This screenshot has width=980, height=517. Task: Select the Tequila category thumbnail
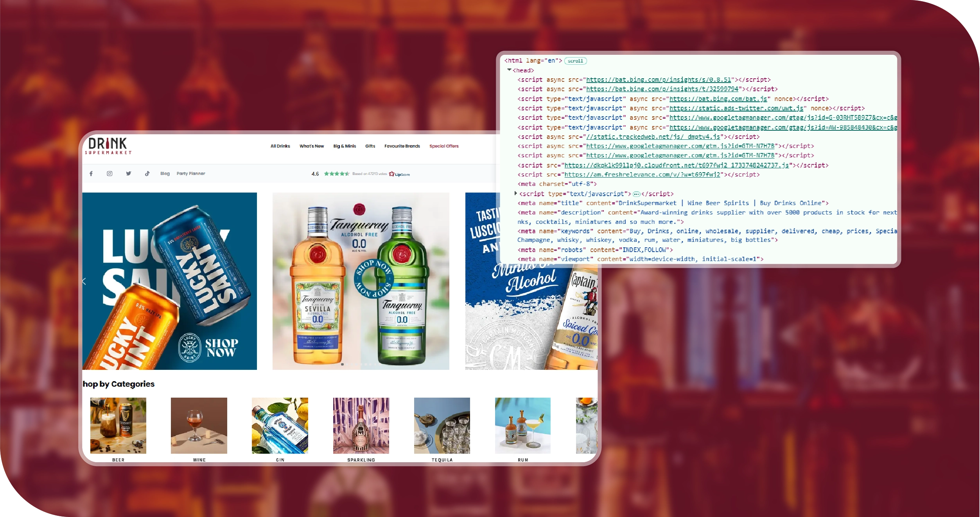[x=442, y=425]
